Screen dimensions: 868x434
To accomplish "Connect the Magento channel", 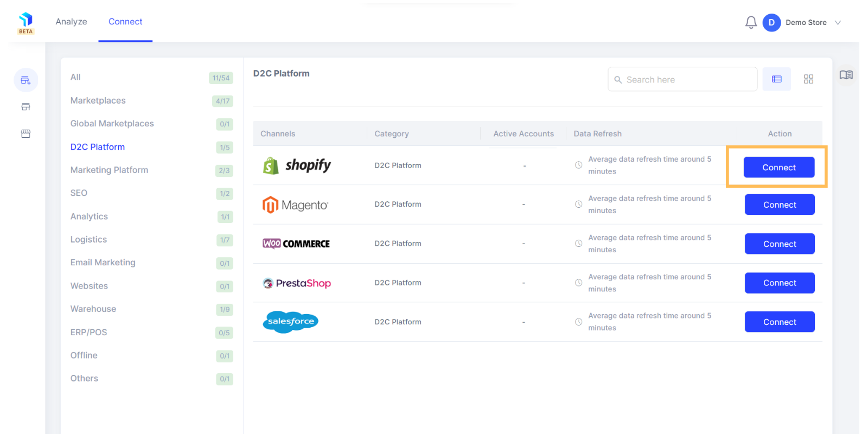I will click(x=780, y=205).
